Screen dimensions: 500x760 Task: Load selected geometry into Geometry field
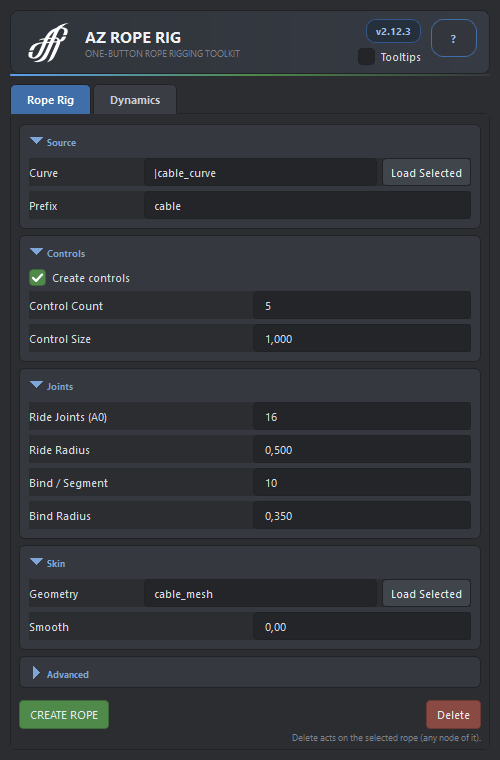pos(426,593)
